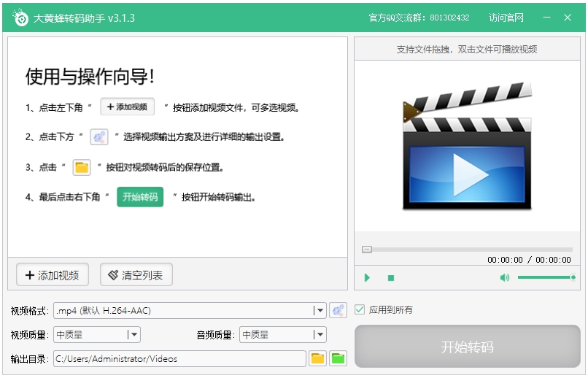This screenshot has height=378, width=588.
Task: Click the yellow folder icon to choose output directory
Action: click(x=317, y=358)
